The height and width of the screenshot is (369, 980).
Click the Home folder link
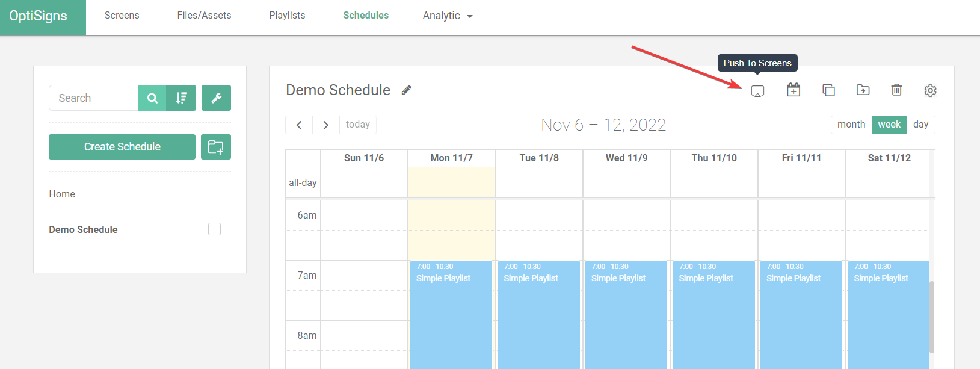[62, 194]
